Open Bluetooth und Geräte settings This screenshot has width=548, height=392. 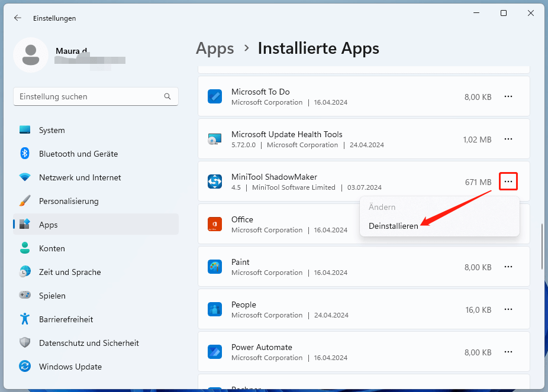[96, 154]
